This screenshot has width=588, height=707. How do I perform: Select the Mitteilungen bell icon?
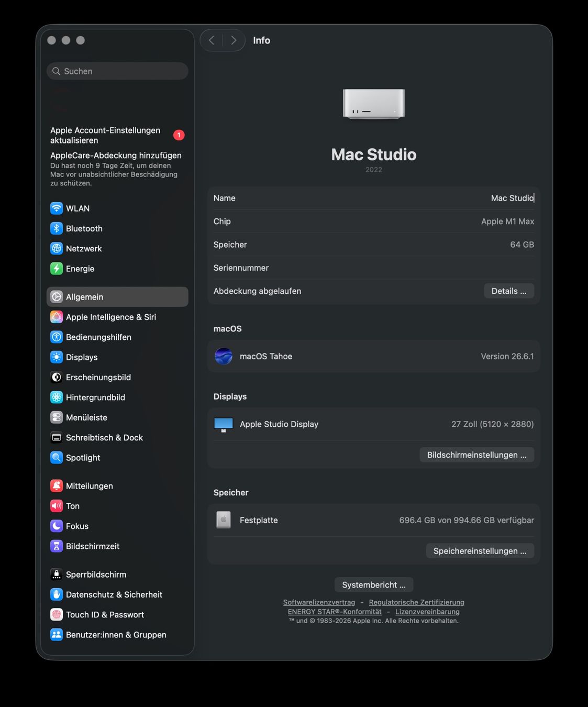click(57, 486)
